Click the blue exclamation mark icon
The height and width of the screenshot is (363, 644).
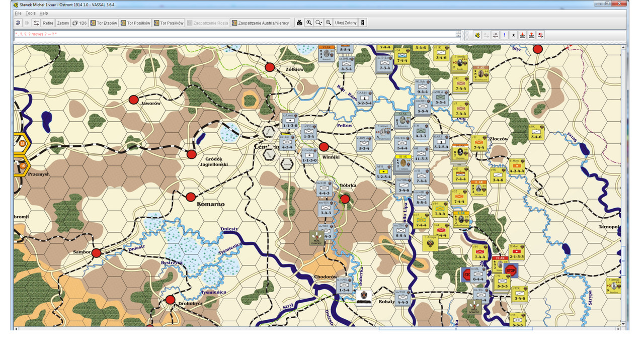coord(505,35)
